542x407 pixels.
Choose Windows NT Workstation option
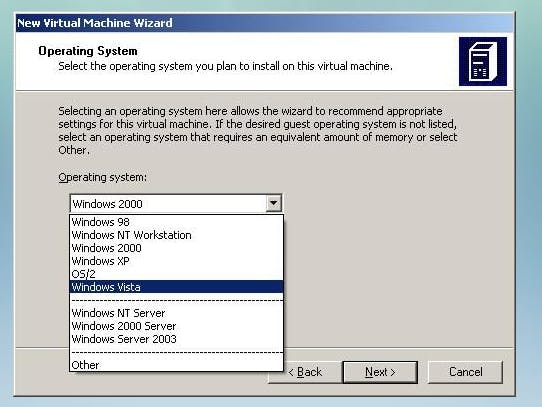[176, 235]
